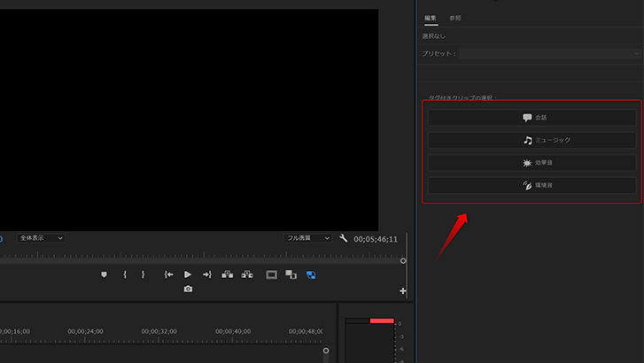The height and width of the screenshot is (363, 644).
Task: Add a marker in the Program monitor
Action: tap(104, 274)
